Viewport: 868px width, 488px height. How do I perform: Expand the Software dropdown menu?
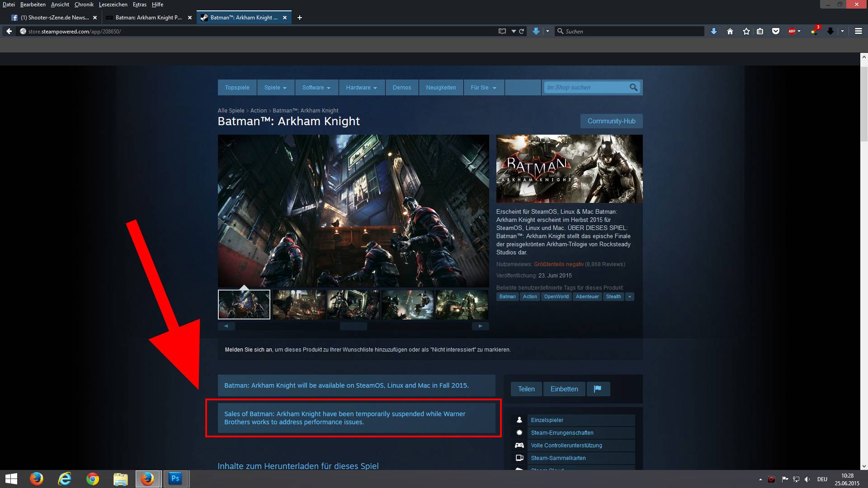pyautogui.click(x=316, y=88)
